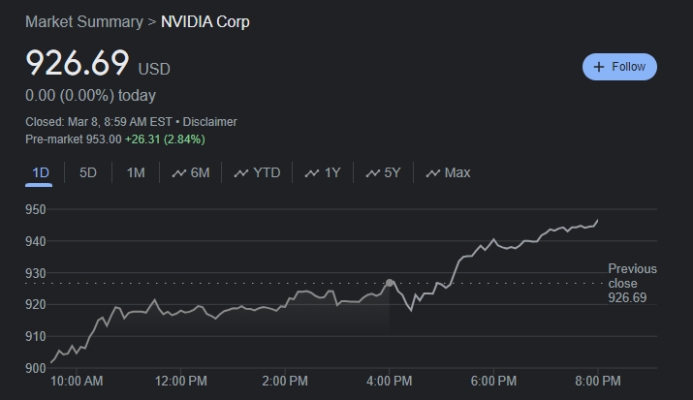Click the Closed: Mar 8, 8:59 AM EST text
This screenshot has width=693, height=400.
99,122
